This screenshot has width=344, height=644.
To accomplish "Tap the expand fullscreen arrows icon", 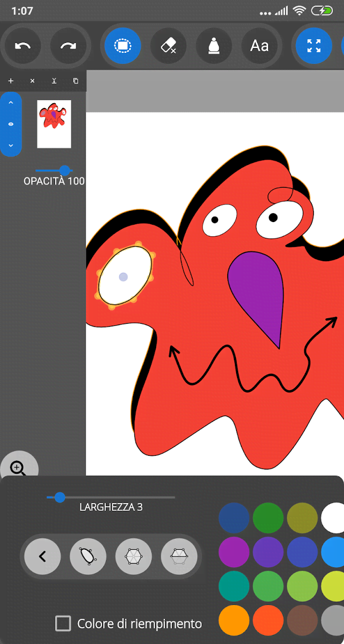I will 314,46.
